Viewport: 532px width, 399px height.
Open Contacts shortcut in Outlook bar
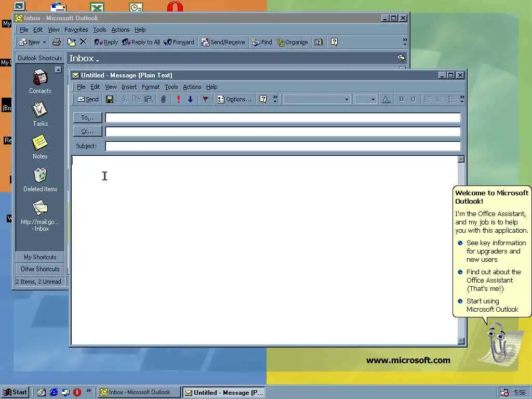click(x=40, y=82)
